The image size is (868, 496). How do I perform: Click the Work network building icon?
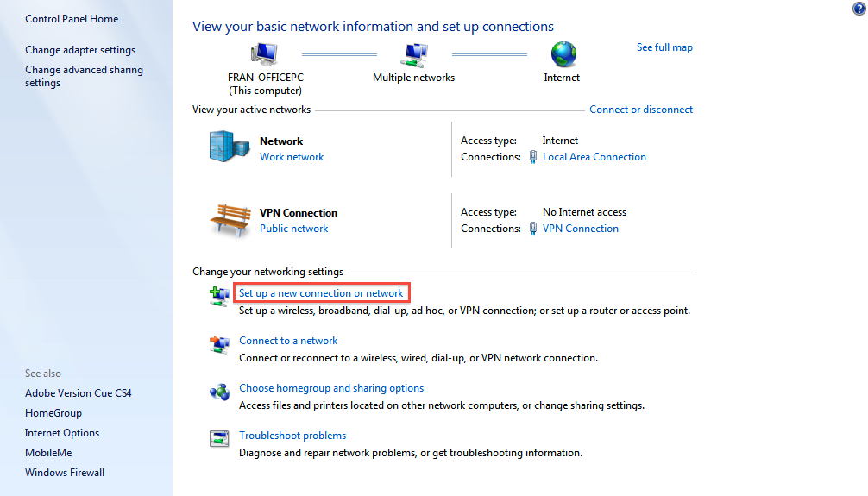point(230,147)
